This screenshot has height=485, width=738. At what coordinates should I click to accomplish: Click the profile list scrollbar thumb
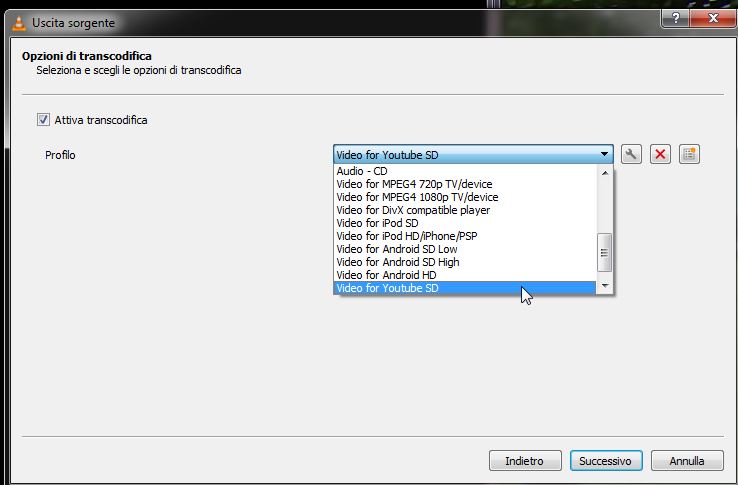(605, 252)
